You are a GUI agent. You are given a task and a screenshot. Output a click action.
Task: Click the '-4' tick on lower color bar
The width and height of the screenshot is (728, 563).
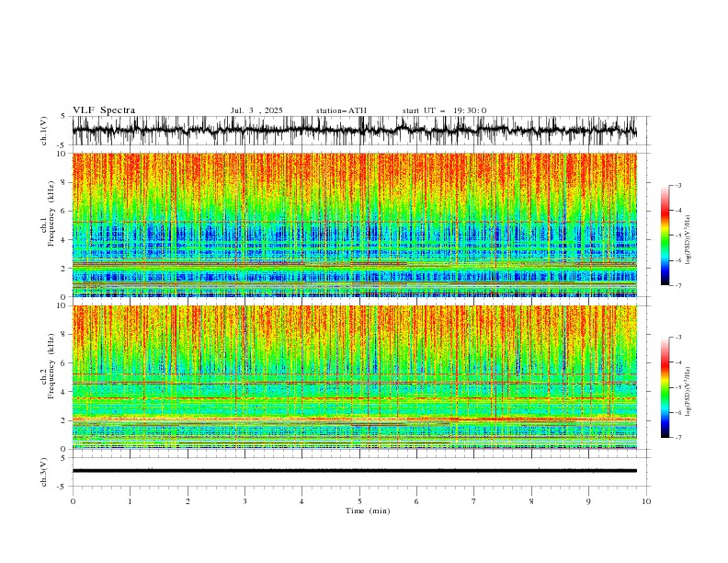[x=678, y=362]
